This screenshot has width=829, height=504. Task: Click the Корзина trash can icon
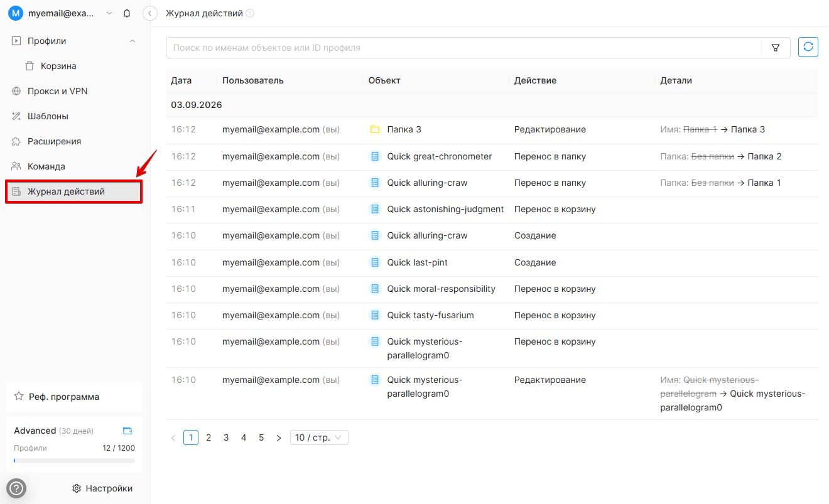point(30,66)
